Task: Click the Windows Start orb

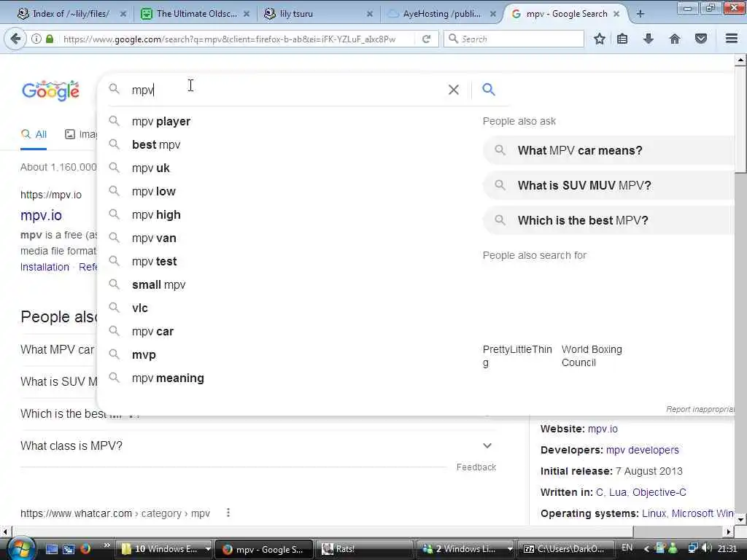Action: tap(20, 548)
